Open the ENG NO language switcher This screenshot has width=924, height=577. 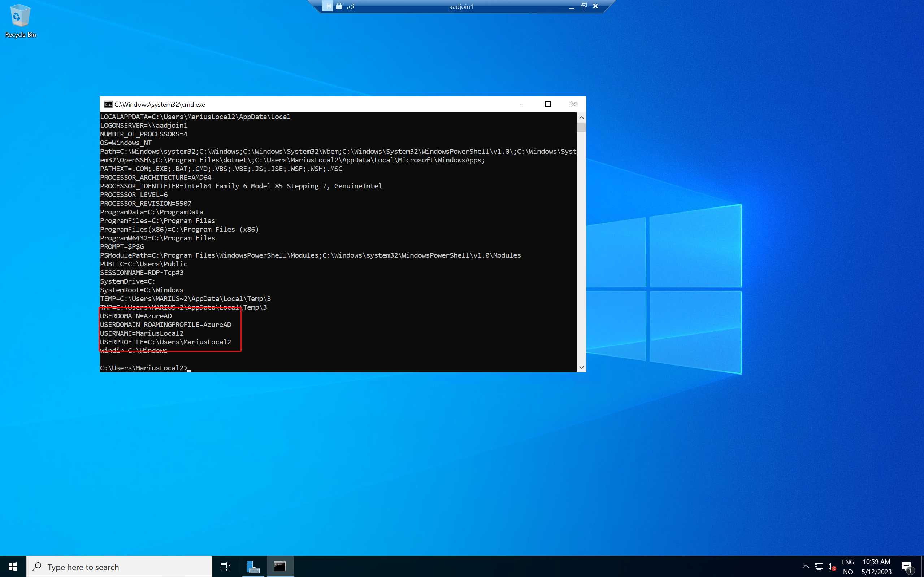click(848, 567)
